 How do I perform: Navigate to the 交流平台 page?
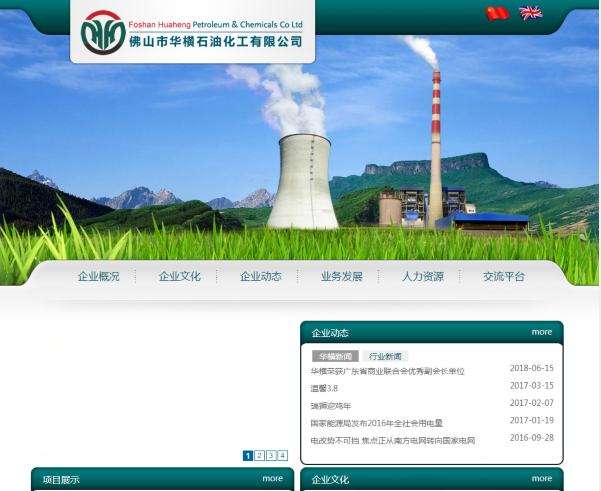coord(504,277)
